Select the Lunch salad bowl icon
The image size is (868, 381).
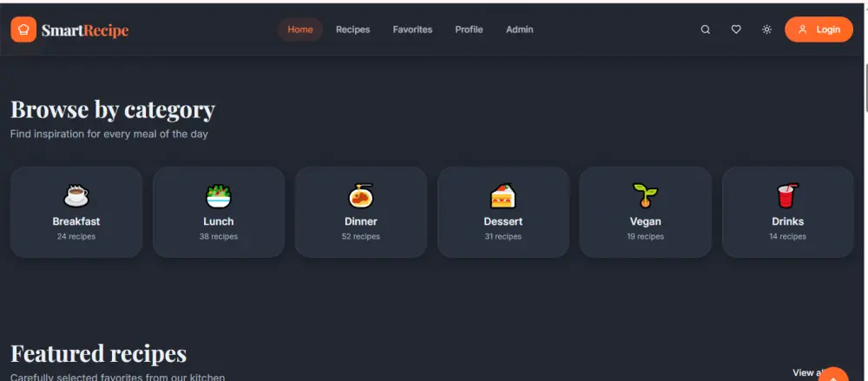click(x=219, y=195)
